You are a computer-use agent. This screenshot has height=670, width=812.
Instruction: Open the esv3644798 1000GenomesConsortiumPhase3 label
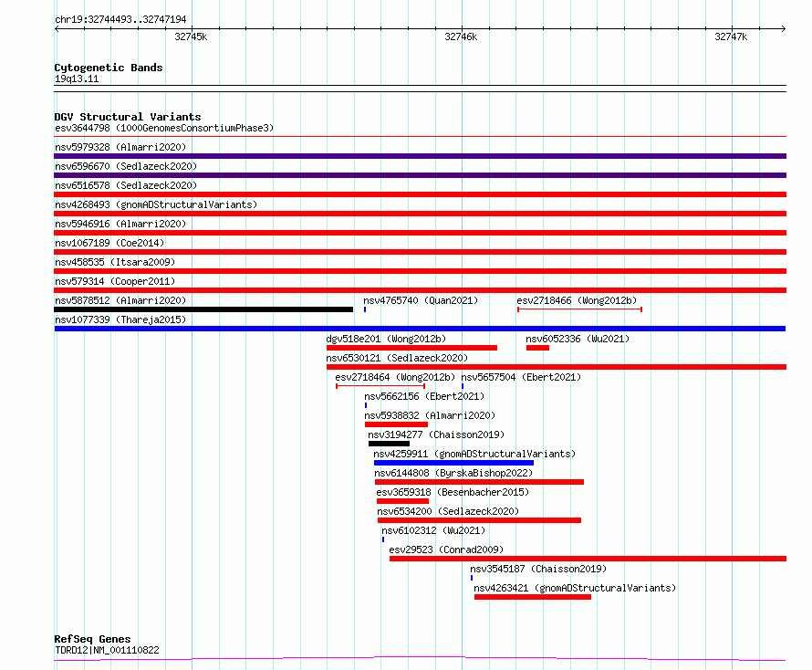[x=164, y=128]
